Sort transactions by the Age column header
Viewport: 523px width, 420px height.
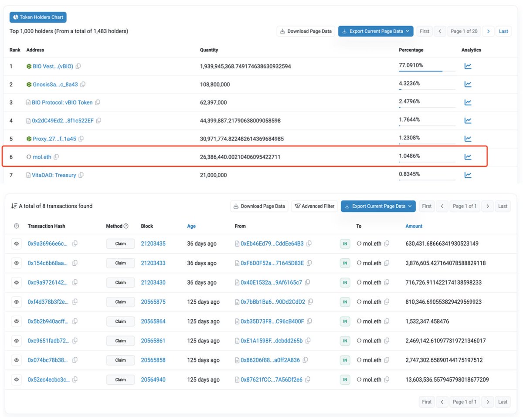pyautogui.click(x=191, y=226)
